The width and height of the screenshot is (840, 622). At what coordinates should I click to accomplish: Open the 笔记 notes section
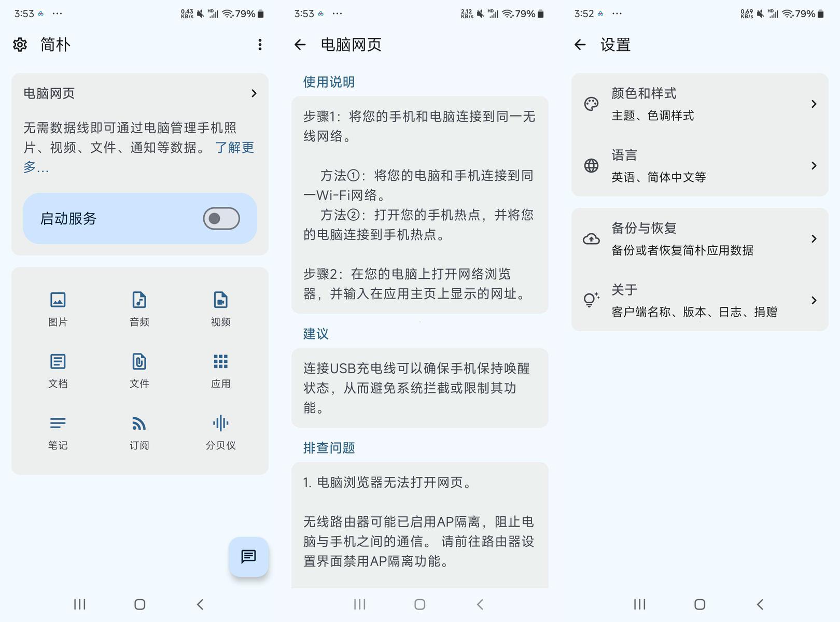(x=58, y=432)
